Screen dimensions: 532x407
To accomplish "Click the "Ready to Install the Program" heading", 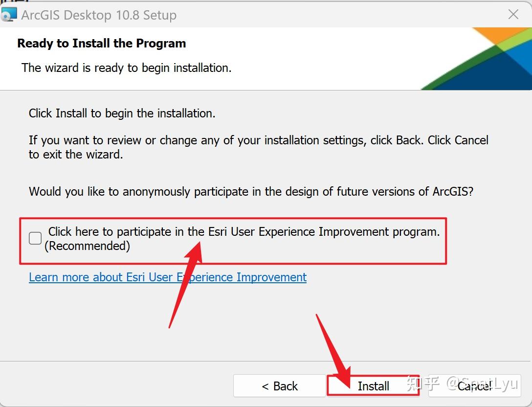I will [x=101, y=44].
